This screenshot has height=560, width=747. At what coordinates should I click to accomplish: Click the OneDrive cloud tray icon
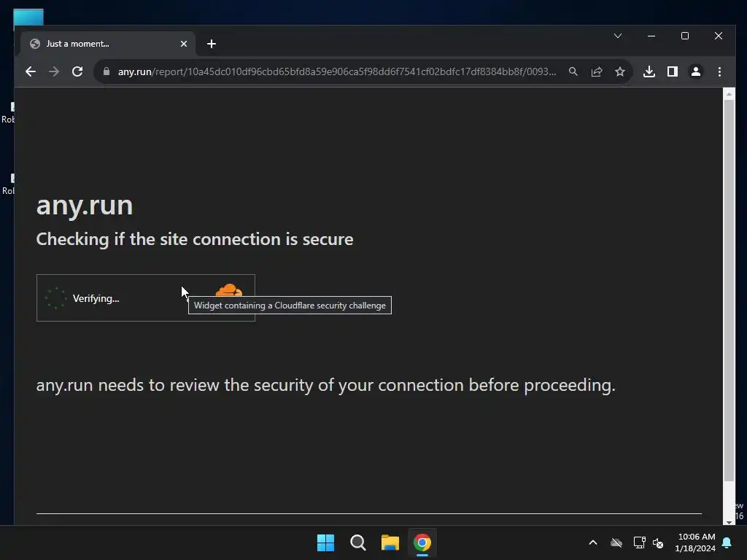pyautogui.click(x=616, y=542)
